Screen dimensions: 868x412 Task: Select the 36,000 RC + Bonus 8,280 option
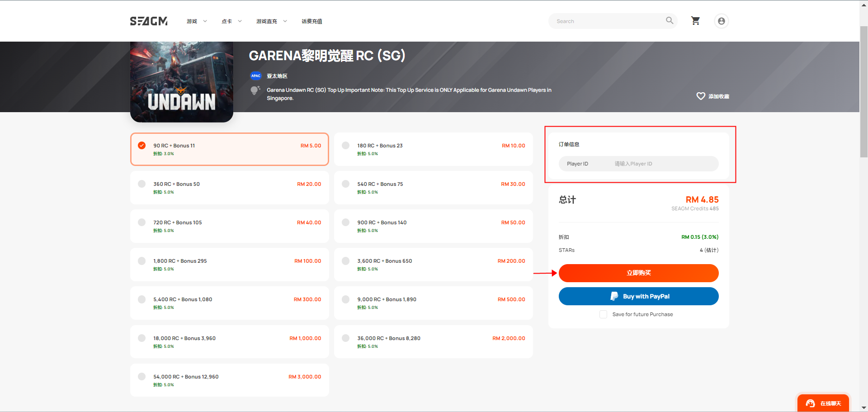click(x=434, y=342)
